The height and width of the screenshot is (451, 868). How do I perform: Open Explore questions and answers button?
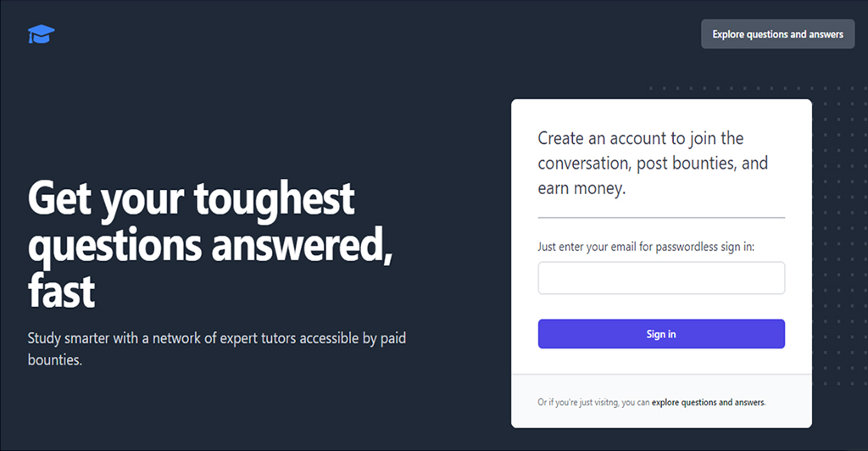(778, 34)
